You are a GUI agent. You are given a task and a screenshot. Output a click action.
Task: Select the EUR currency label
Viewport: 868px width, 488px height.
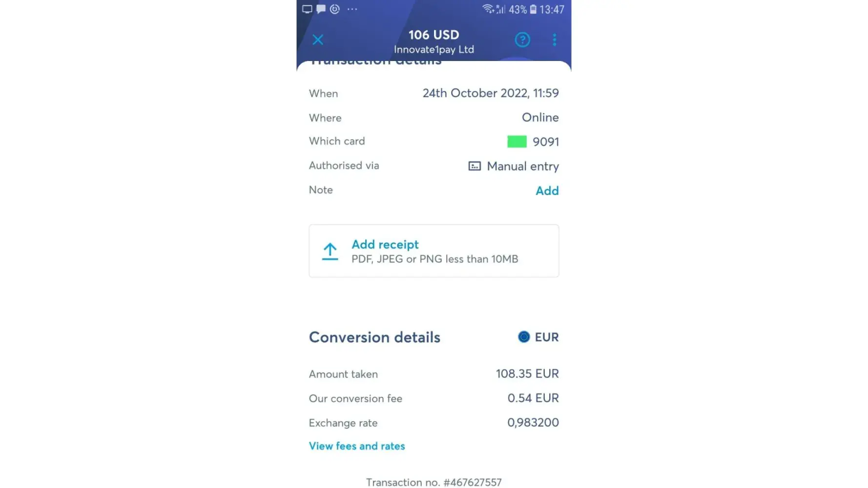tap(547, 337)
